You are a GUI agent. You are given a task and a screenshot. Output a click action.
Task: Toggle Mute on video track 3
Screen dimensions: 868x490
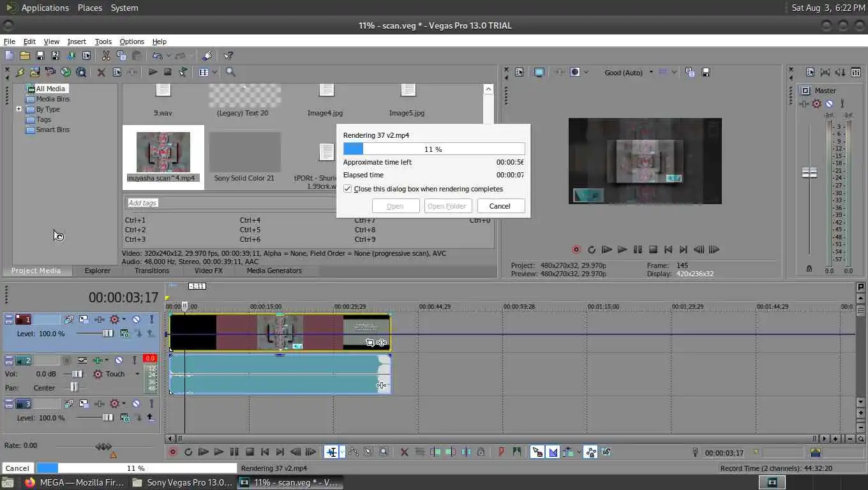[136, 403]
